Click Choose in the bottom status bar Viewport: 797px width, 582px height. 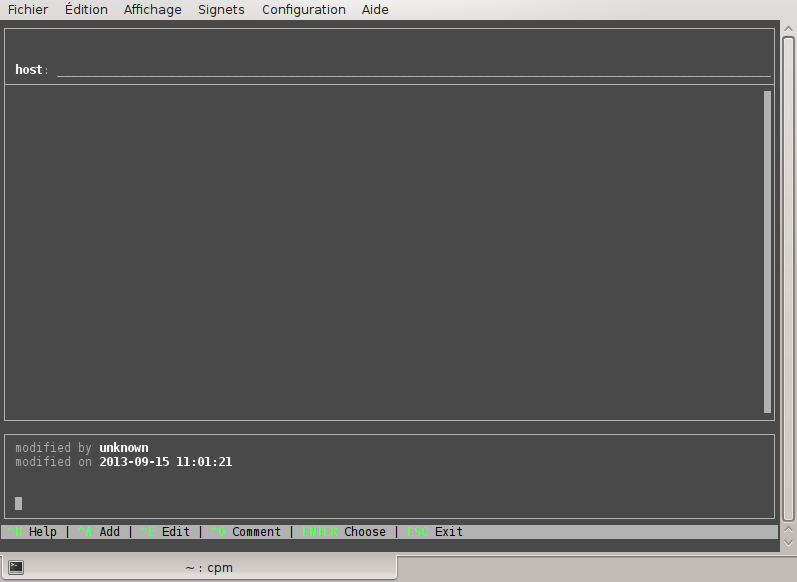tap(364, 532)
